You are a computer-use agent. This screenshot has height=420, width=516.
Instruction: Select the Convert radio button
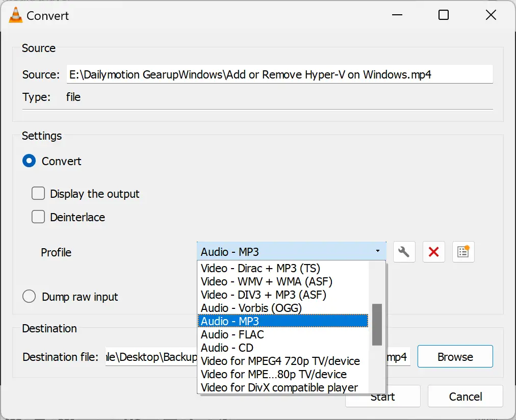tap(29, 161)
